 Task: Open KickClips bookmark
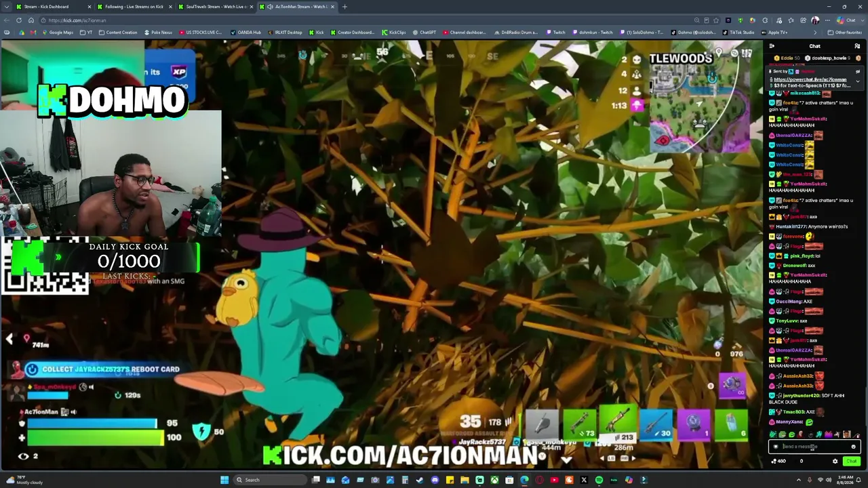394,33
